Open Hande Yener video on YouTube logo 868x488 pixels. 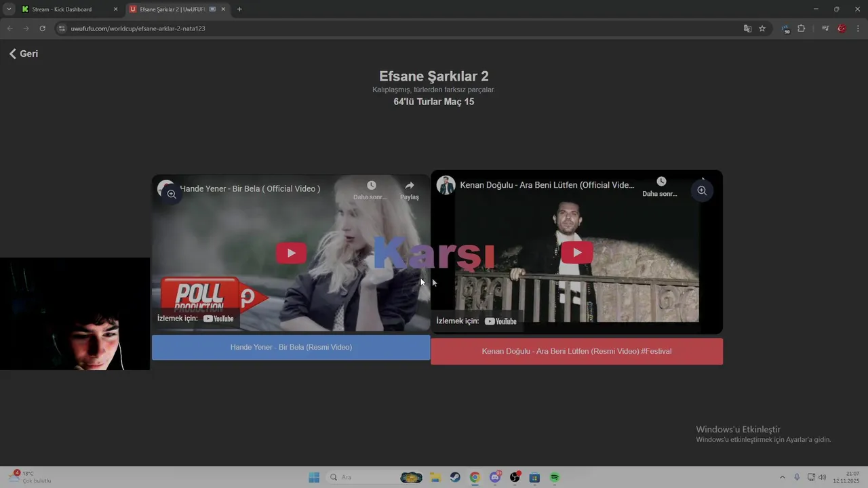(218, 319)
